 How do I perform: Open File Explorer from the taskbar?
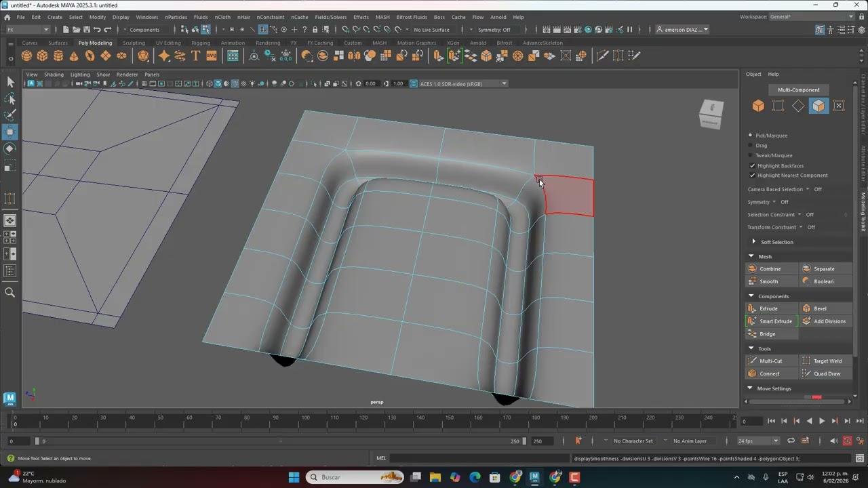click(435, 477)
